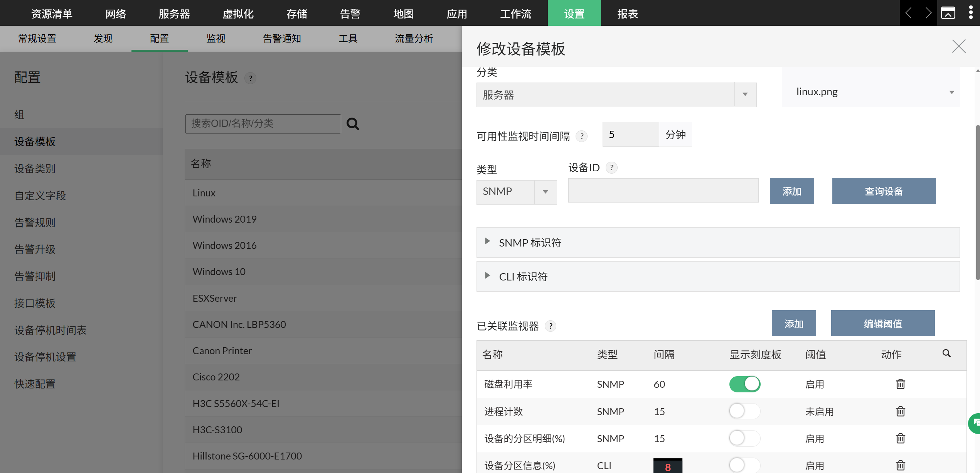Switch to the 流量分析 tab
Image resolution: width=980 pixels, height=473 pixels.
[414, 39]
